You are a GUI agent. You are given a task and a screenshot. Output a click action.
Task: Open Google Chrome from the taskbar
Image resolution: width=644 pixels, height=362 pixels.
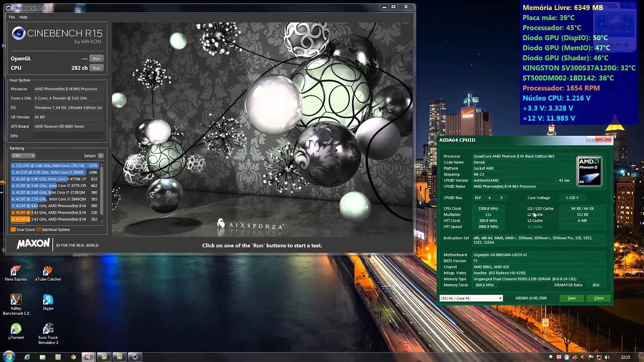coord(73,357)
